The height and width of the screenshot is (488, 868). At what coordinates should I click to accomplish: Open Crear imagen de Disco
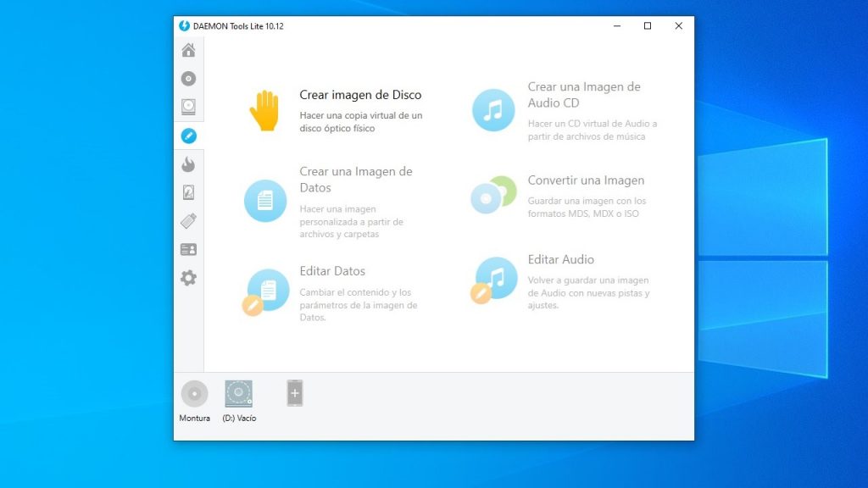pos(360,95)
